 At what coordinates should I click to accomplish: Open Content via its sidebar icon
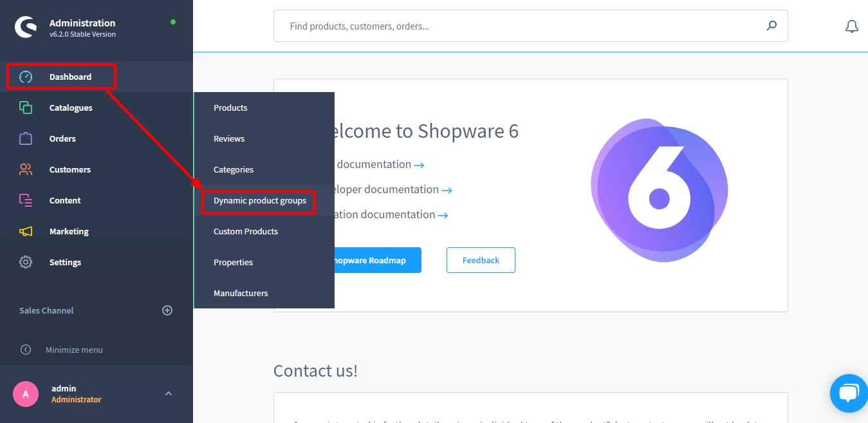pos(25,200)
